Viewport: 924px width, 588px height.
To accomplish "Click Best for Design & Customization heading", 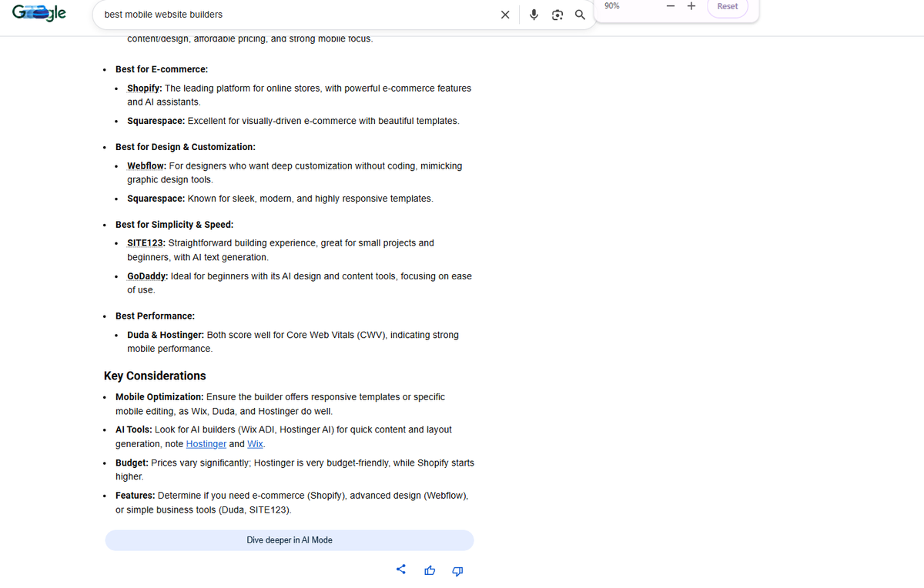I will (x=186, y=147).
